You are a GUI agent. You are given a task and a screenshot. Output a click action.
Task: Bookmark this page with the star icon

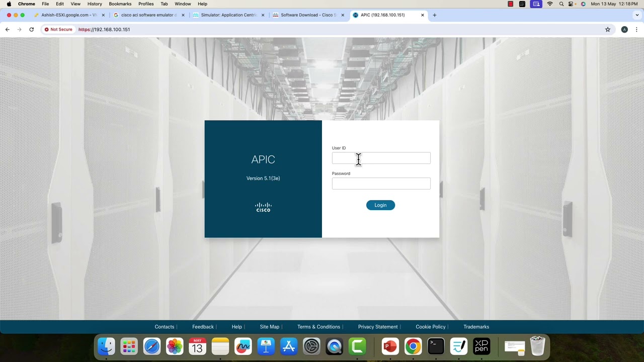point(608,30)
